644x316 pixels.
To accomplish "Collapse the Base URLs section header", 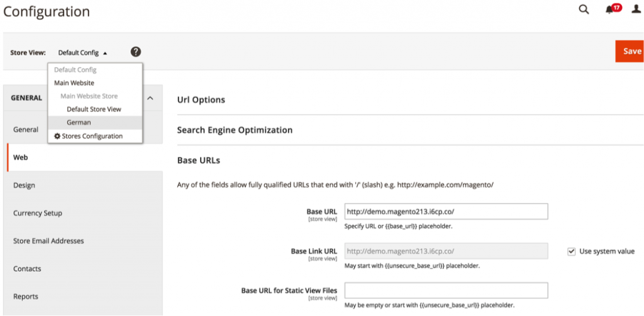I will click(199, 161).
